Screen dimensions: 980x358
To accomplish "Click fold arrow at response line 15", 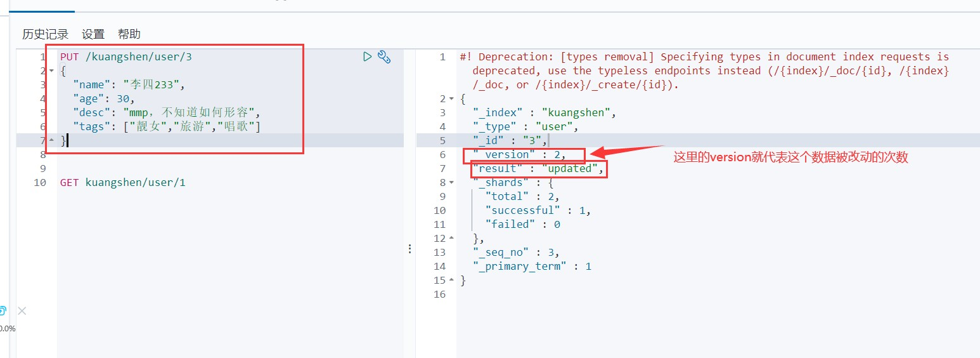I will pos(451,281).
